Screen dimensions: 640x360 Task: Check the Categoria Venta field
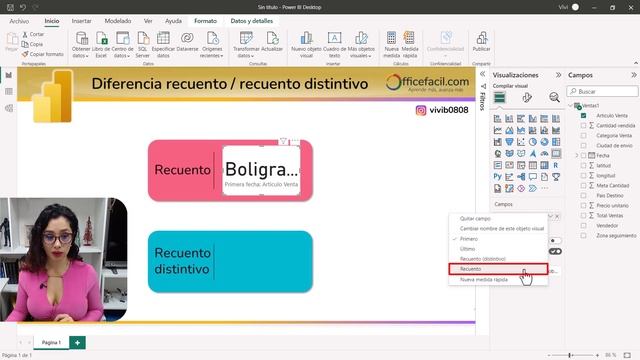coord(583,136)
